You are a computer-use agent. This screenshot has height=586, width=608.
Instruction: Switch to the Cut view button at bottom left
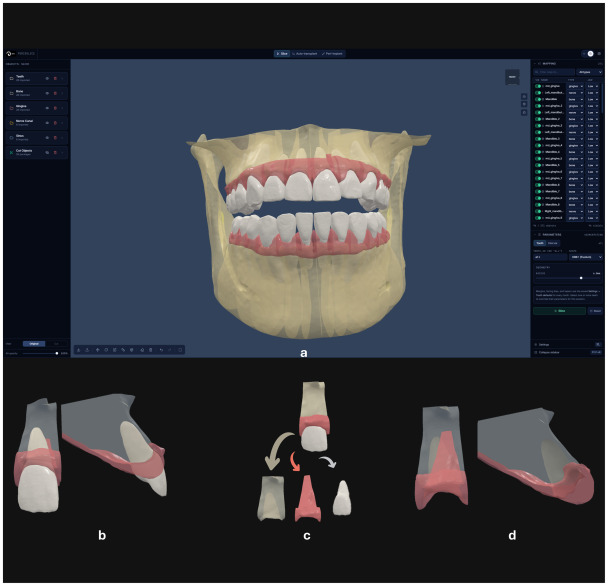point(56,344)
